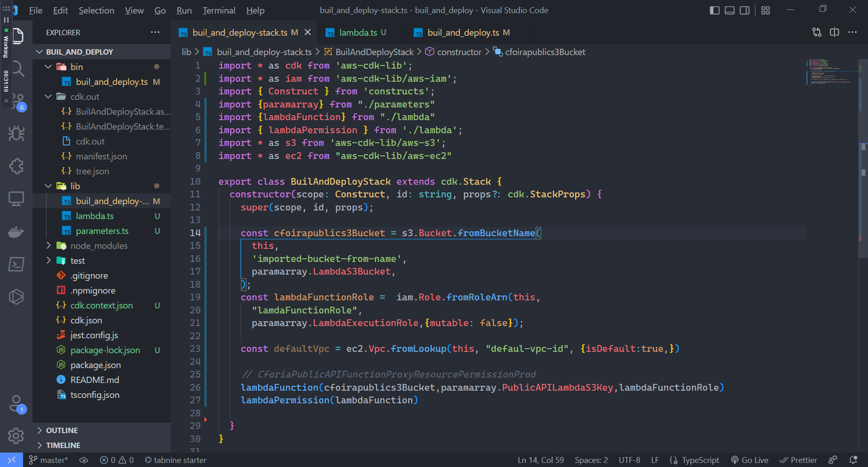Change encoding via UTF-8 status item
Viewport: 868px width, 467px height.
(629, 460)
